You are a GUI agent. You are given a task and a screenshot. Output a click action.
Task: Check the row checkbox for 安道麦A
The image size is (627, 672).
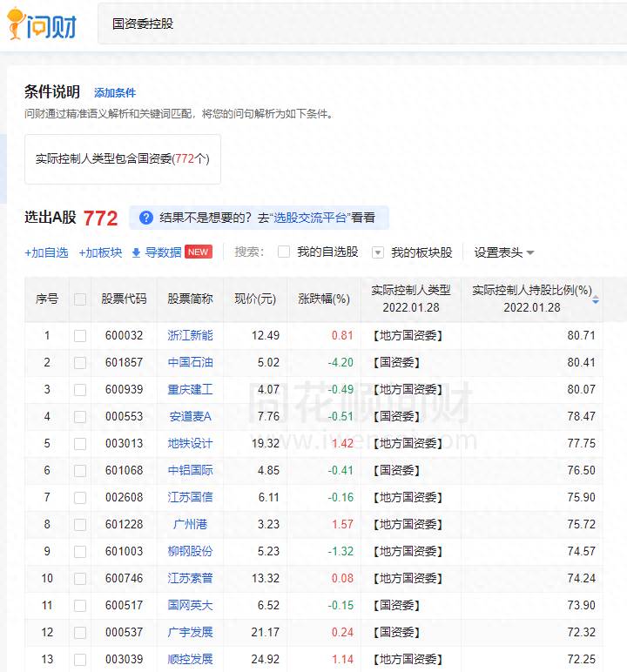click(80, 417)
